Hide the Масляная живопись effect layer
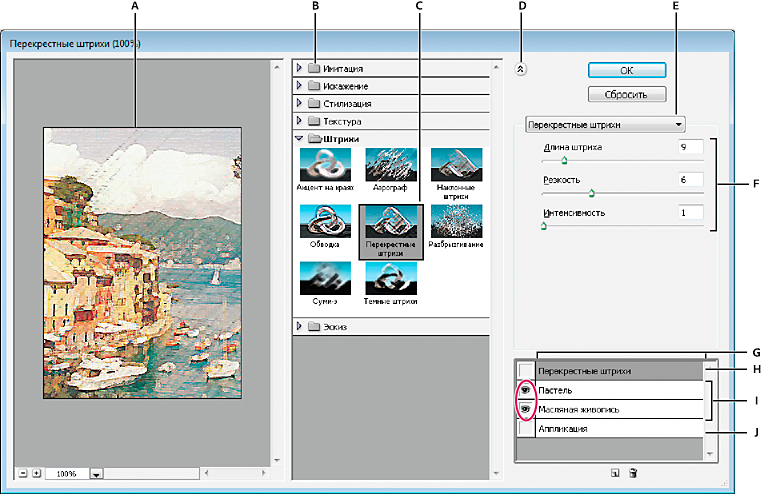 pos(526,409)
